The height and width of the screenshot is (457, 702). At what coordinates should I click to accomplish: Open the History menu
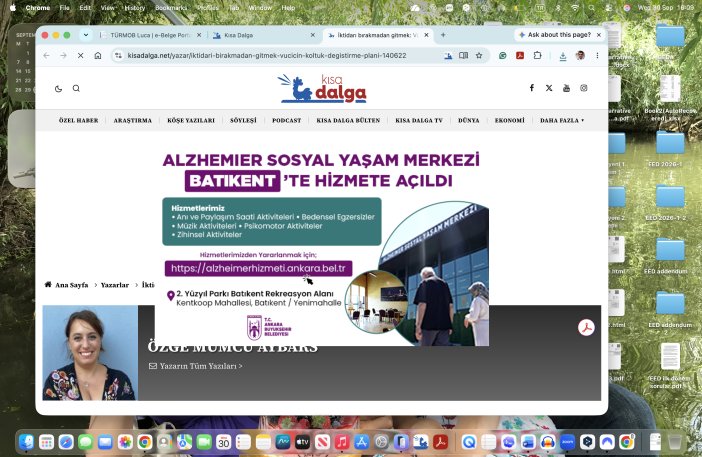click(x=134, y=8)
